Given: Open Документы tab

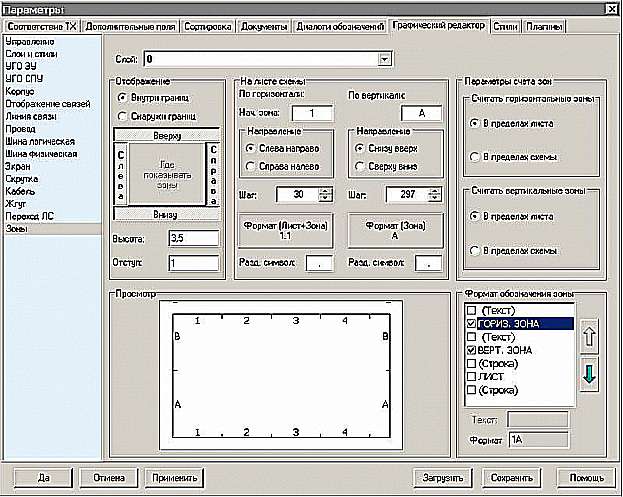Looking at the screenshot, I should coord(264,27).
